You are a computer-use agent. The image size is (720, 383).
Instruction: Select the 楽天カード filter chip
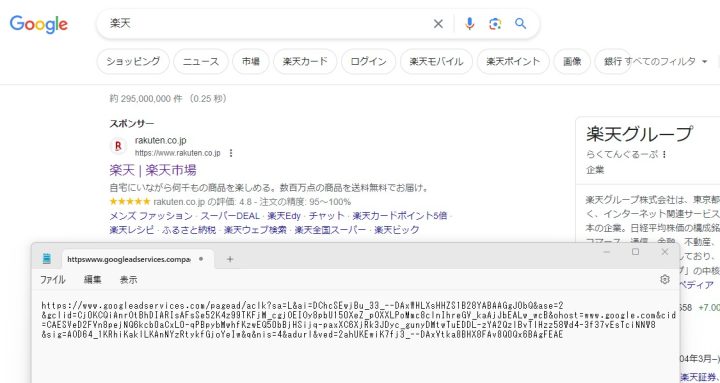[305, 62]
